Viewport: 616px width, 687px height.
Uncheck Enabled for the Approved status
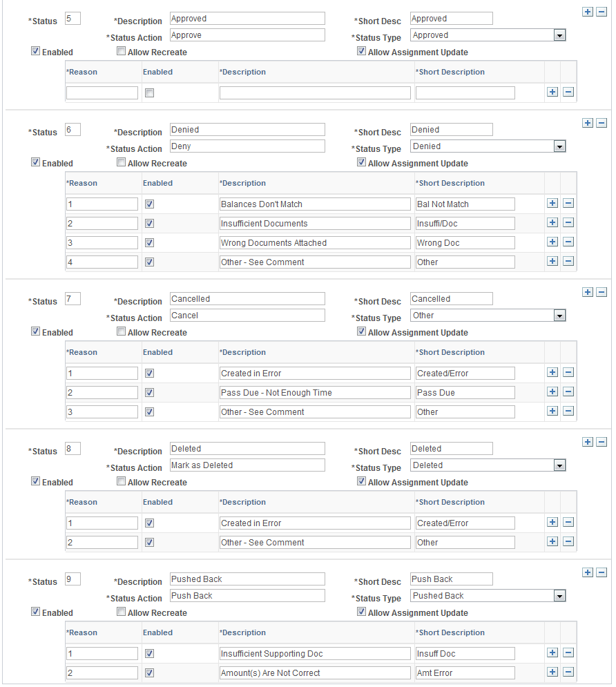(x=35, y=50)
